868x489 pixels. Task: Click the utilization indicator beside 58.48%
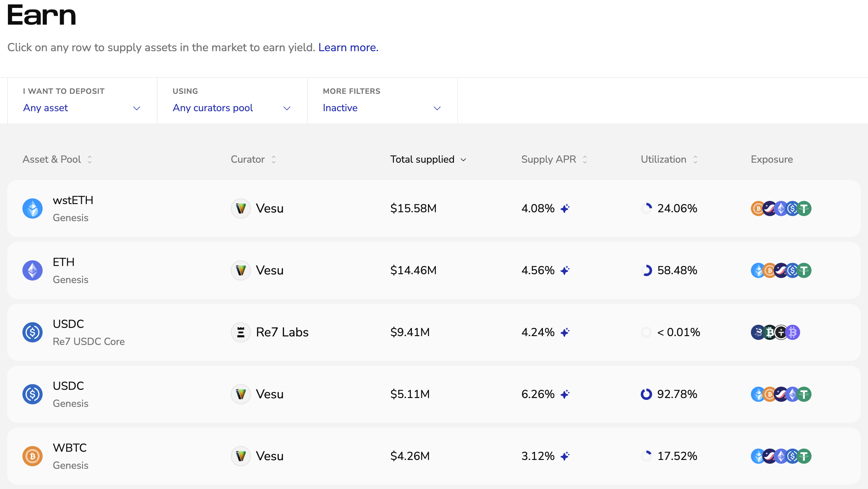(x=646, y=270)
